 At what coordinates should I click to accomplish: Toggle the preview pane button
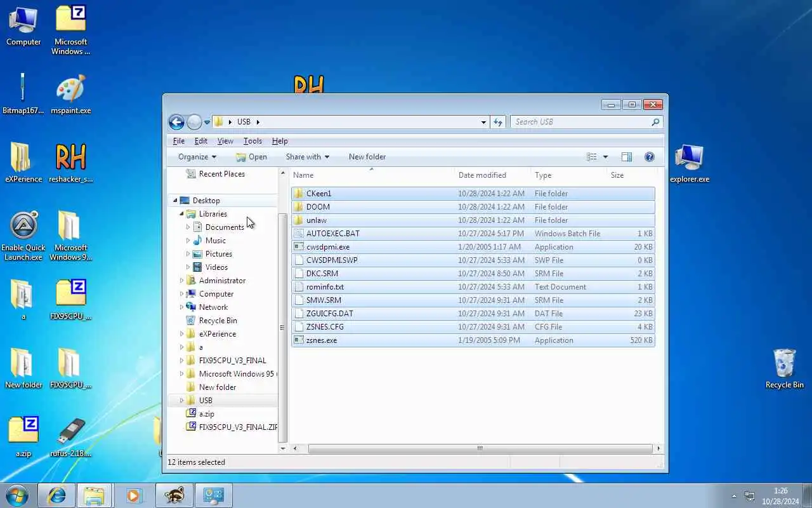tap(627, 157)
